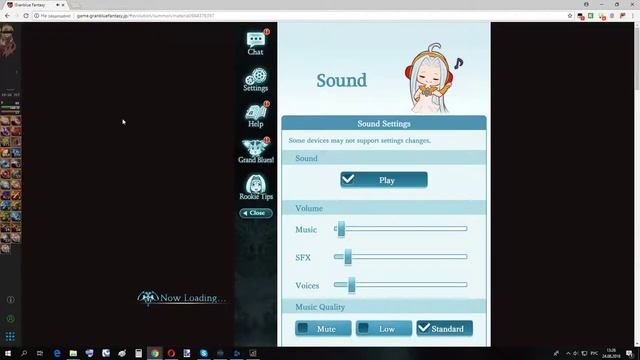Image resolution: width=640 pixels, height=360 pixels.
Task: Open Calculator from the taskbar
Action: [x=138, y=353]
